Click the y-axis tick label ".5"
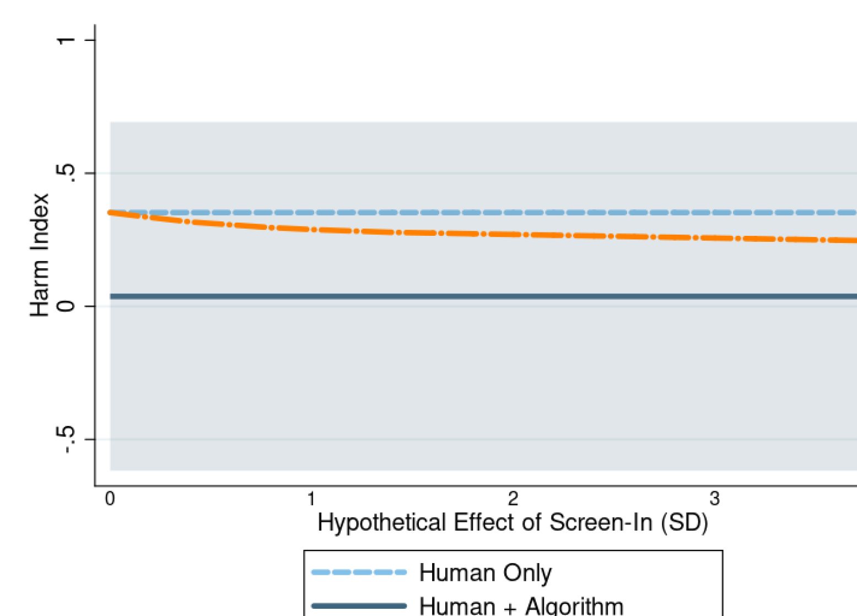This screenshot has height=616, width=857. point(66,172)
